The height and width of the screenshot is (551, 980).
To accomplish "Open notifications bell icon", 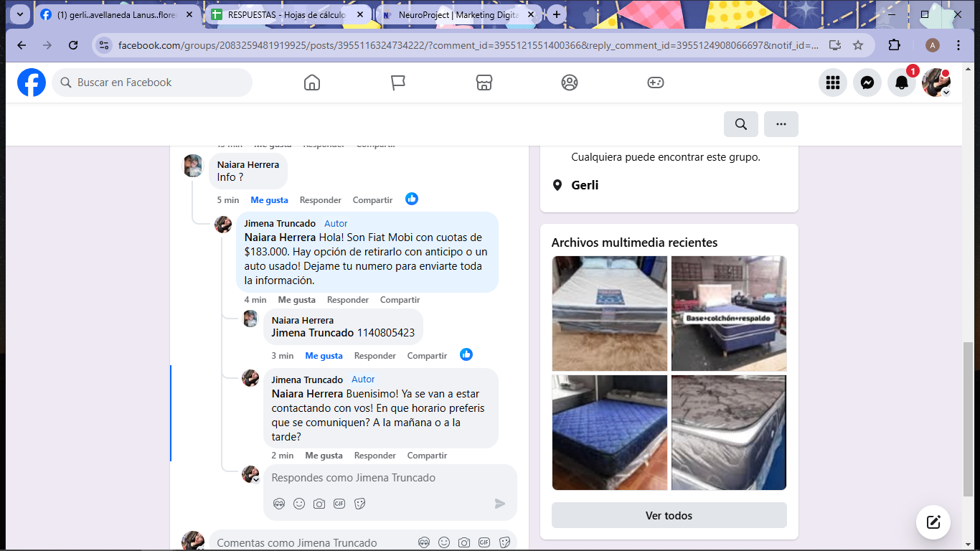I will [x=902, y=83].
